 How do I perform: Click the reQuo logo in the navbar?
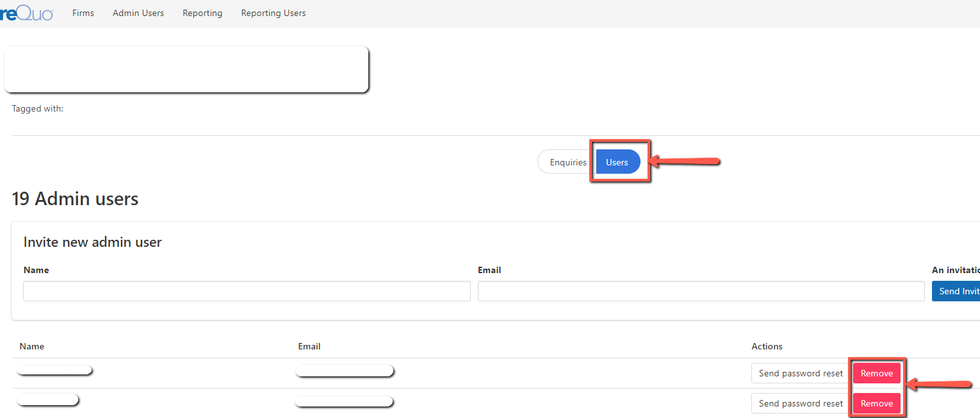(x=26, y=13)
